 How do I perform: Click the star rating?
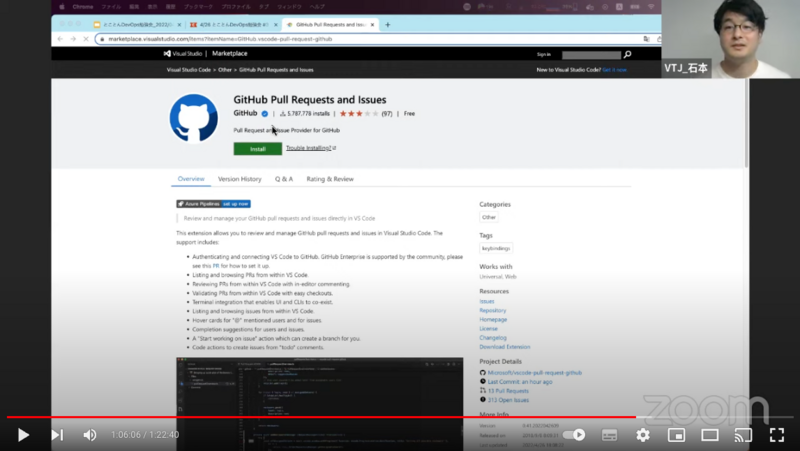tap(359, 114)
